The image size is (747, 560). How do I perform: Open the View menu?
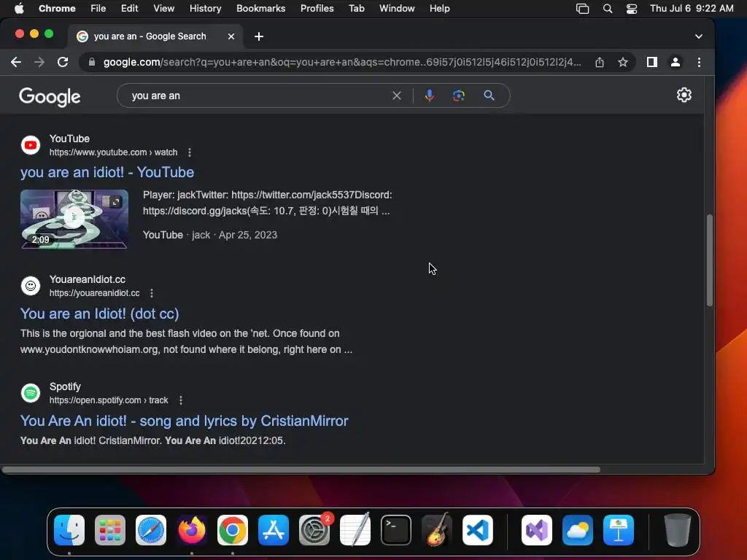163,8
